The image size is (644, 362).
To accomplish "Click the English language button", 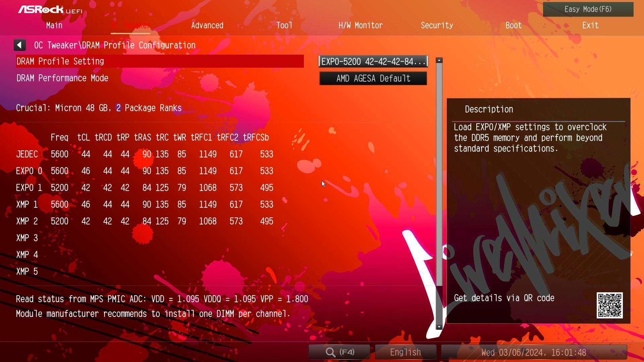I will (406, 352).
